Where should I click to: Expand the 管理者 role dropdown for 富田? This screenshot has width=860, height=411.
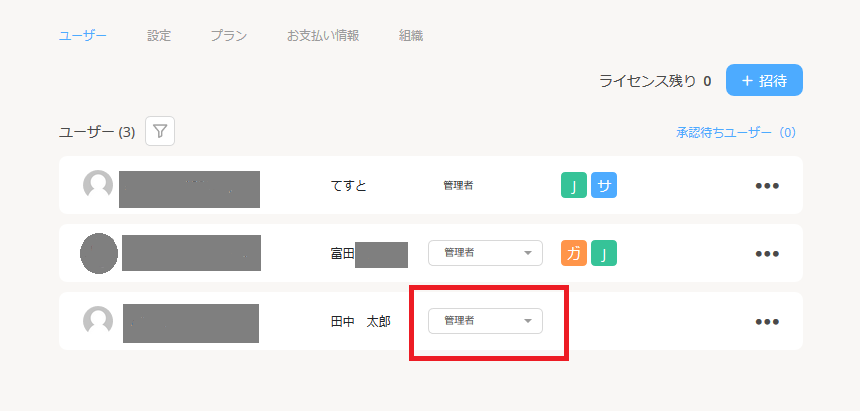[x=485, y=253]
